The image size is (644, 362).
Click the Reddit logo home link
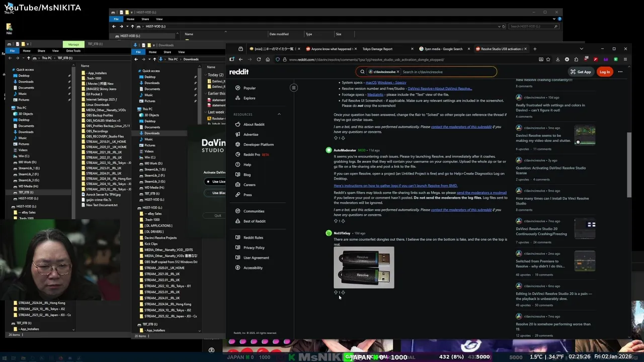pos(239,72)
